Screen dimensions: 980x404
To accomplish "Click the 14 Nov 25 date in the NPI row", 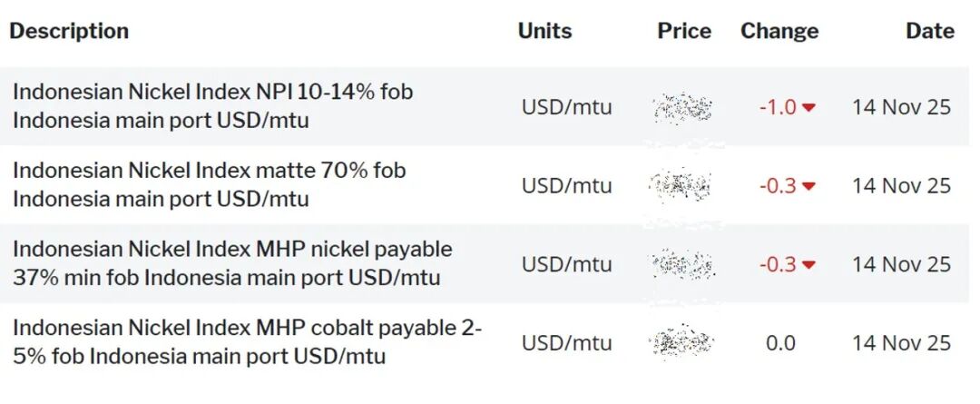I will click(901, 107).
